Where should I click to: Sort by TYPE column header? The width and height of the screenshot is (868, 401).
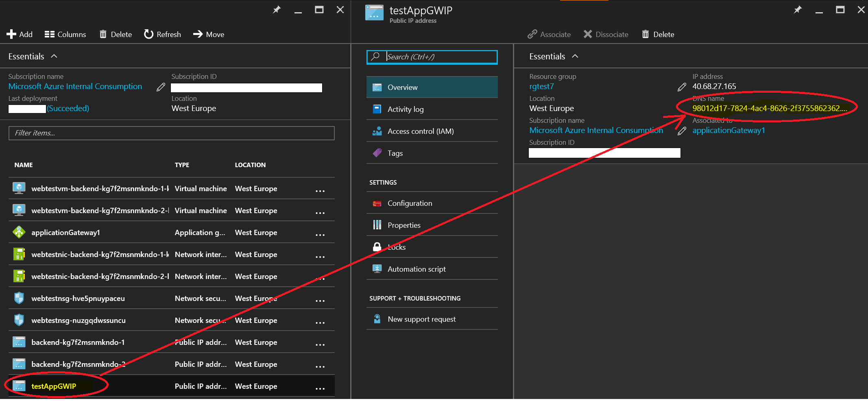(182, 165)
